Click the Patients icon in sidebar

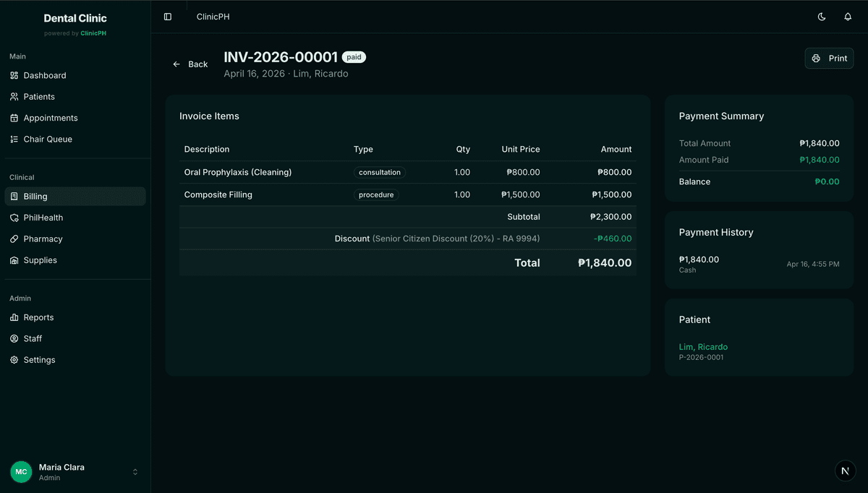coord(14,97)
